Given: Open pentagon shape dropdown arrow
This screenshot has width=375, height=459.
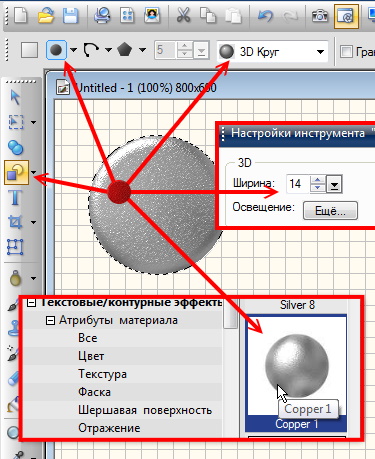Looking at the screenshot, I should [x=142, y=51].
